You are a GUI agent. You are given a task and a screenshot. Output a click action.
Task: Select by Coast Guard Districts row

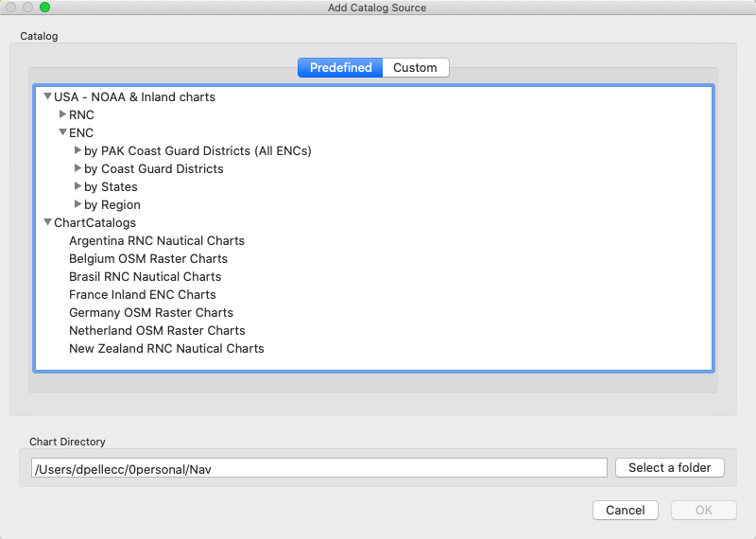pyautogui.click(x=154, y=169)
